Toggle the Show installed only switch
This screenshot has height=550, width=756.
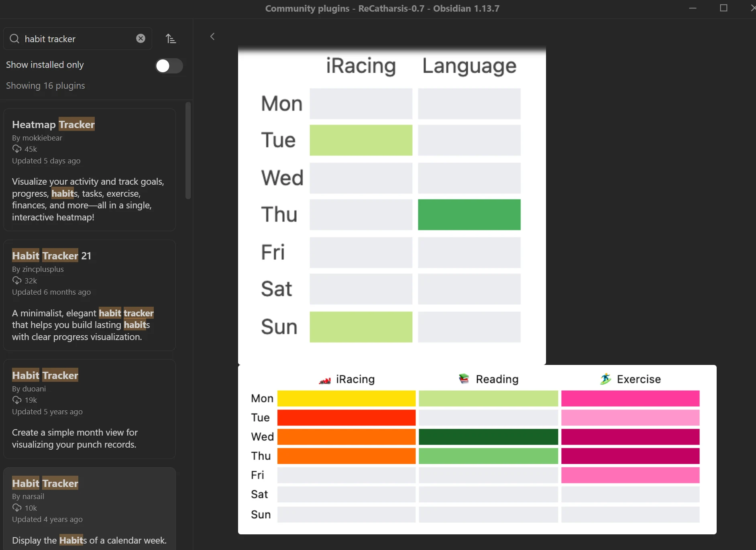pyautogui.click(x=169, y=66)
